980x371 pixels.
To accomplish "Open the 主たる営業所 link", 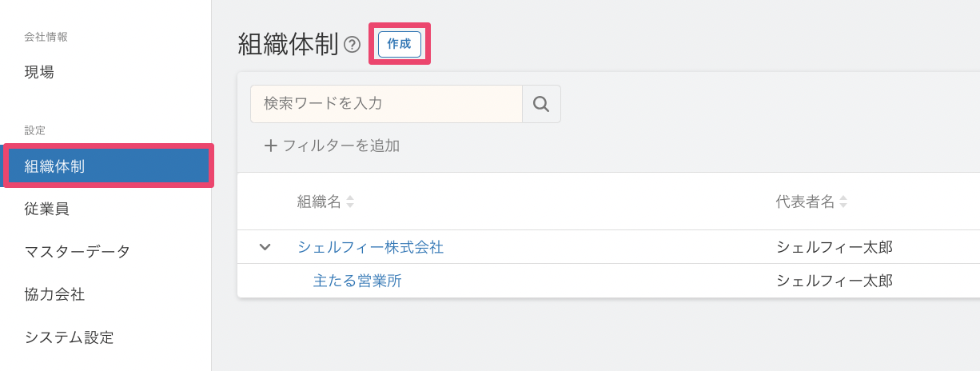I will click(357, 281).
